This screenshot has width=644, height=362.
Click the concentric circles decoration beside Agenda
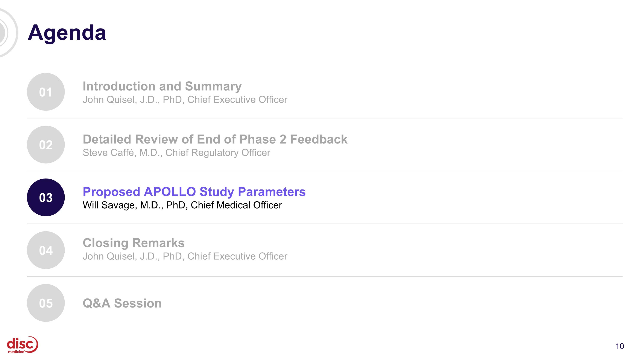coord(8,33)
